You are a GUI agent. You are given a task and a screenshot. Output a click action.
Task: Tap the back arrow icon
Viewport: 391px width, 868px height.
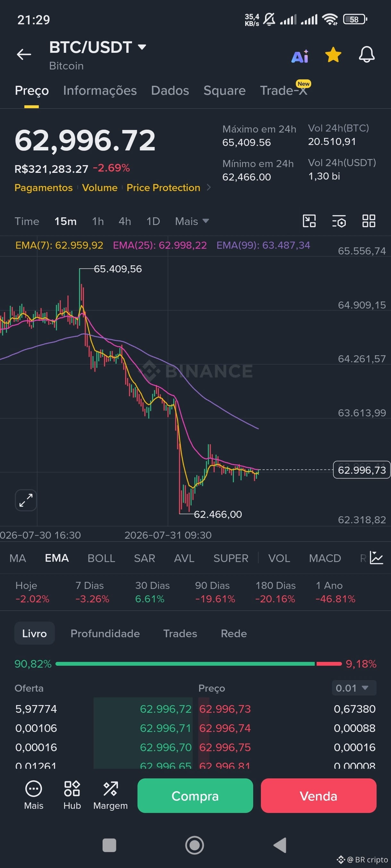pos(24,54)
